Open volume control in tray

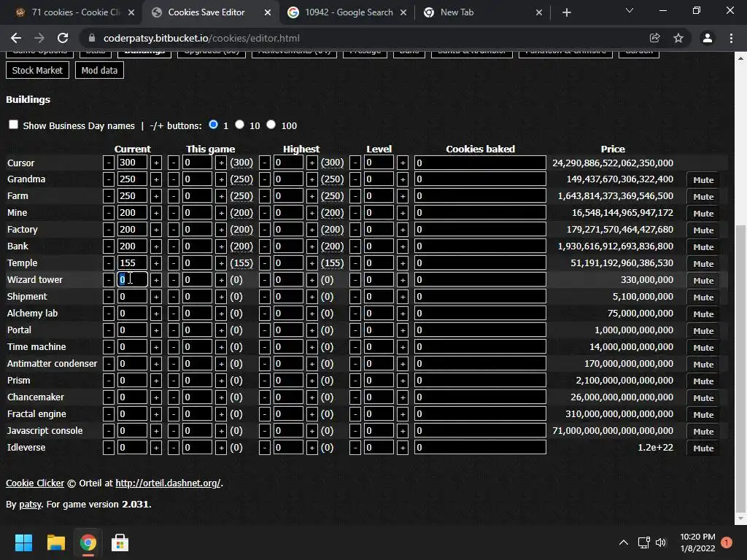[661, 542]
